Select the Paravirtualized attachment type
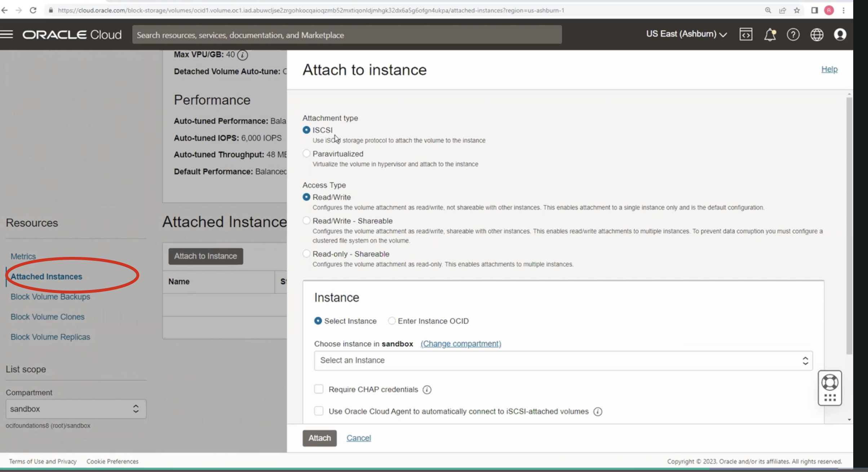 click(x=306, y=154)
